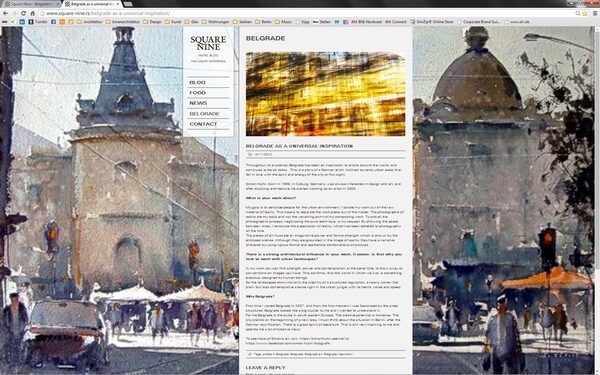Click the yellow abstract article image
The image size is (600, 375).
325,94
